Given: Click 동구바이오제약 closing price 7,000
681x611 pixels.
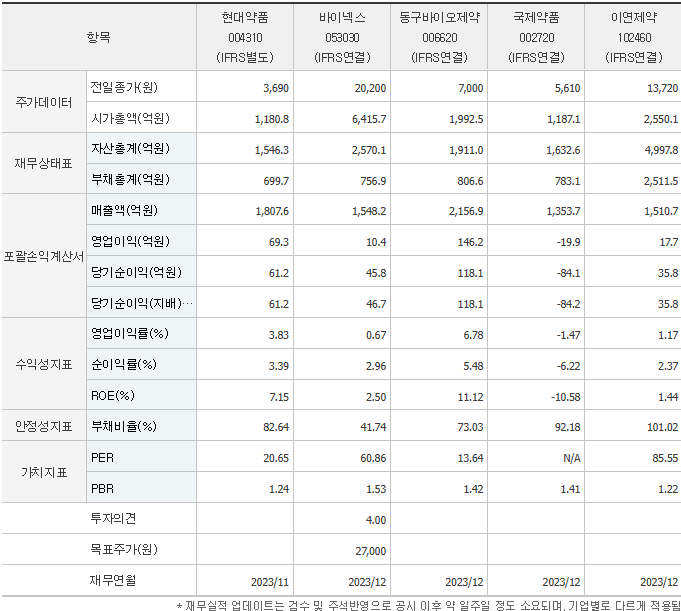Looking at the screenshot, I should tap(470, 88).
